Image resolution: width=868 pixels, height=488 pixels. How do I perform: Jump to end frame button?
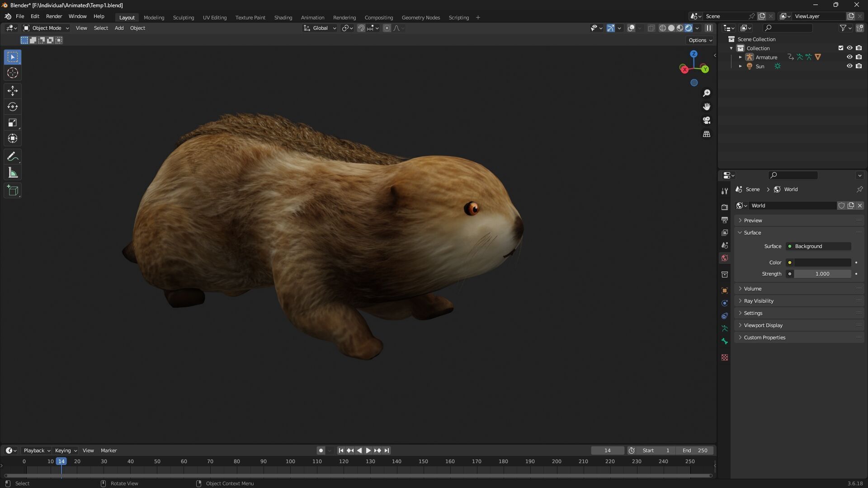387,450
